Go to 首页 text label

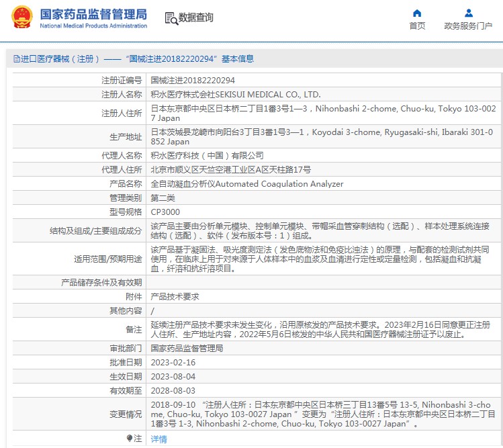(417, 26)
